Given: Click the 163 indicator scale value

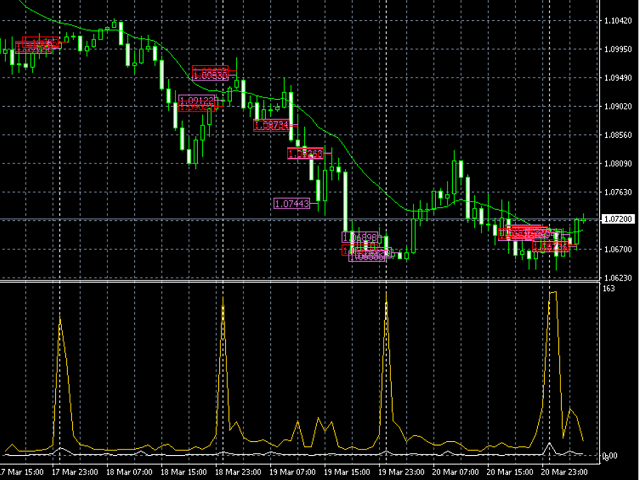Looking at the screenshot, I should click(x=609, y=289).
